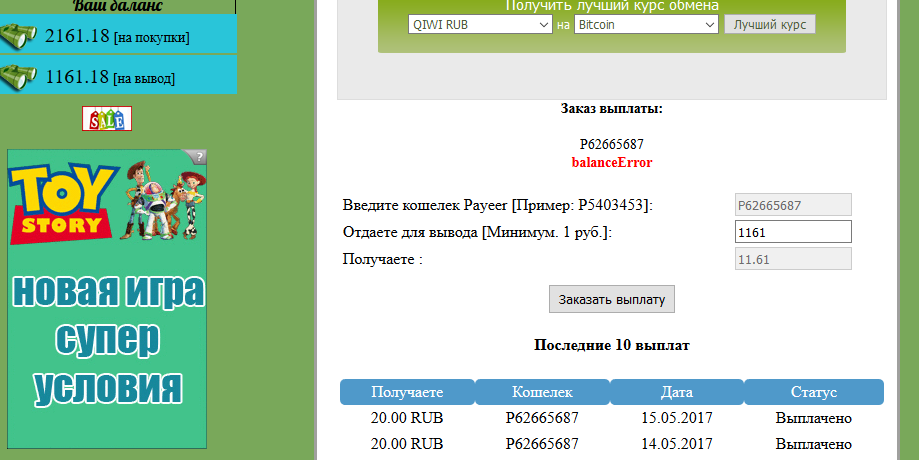Focus the withdrawal amount field with 1161

[793, 232]
